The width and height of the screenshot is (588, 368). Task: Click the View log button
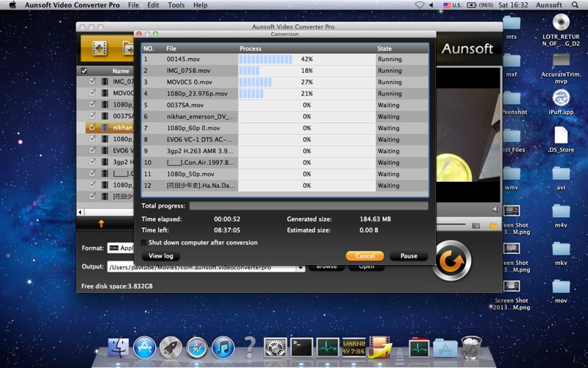pyautogui.click(x=161, y=255)
